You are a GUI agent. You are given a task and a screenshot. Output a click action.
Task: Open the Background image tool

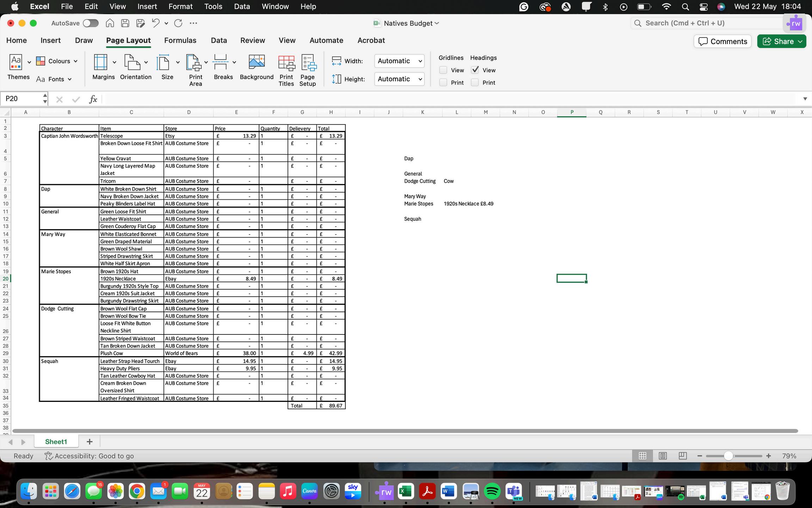257,63
